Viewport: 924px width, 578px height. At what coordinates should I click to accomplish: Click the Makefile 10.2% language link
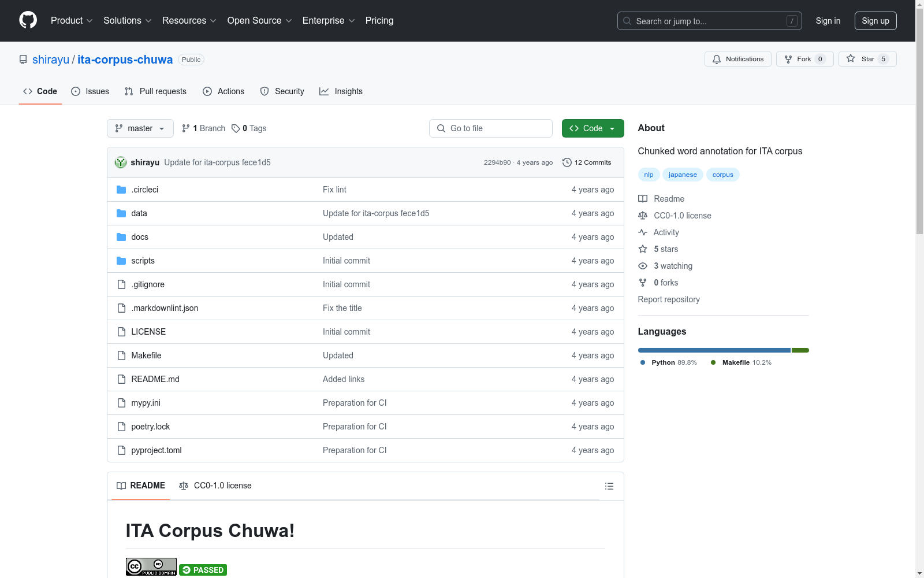click(x=741, y=362)
